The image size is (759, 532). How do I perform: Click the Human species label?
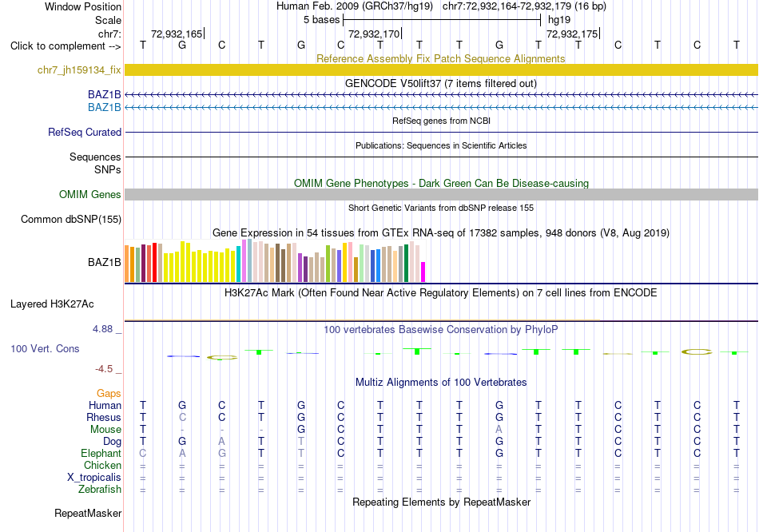pos(105,405)
